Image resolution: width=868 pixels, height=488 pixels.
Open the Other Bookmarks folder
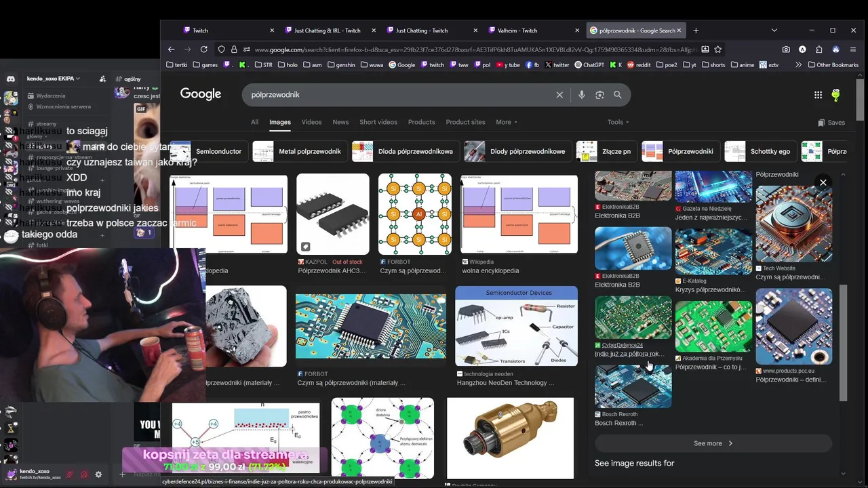(833, 65)
